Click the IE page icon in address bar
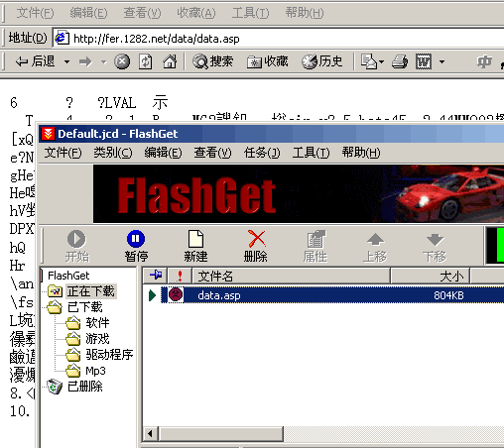This screenshot has height=448, width=504. point(62,38)
